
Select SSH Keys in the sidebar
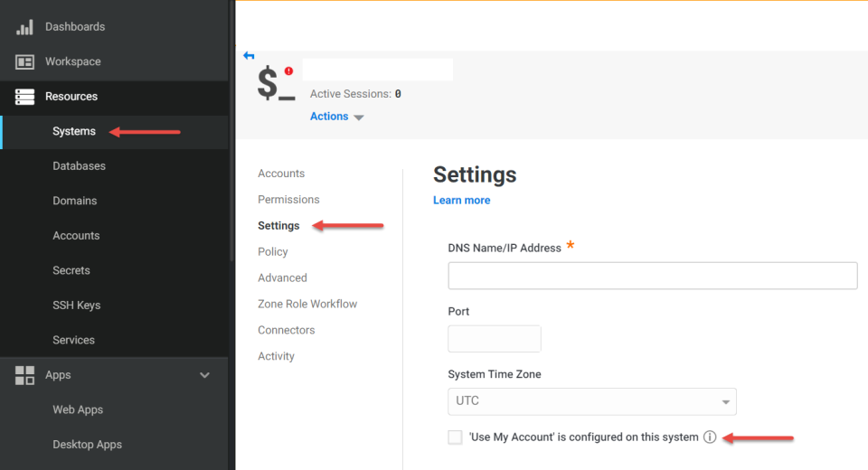click(x=76, y=305)
